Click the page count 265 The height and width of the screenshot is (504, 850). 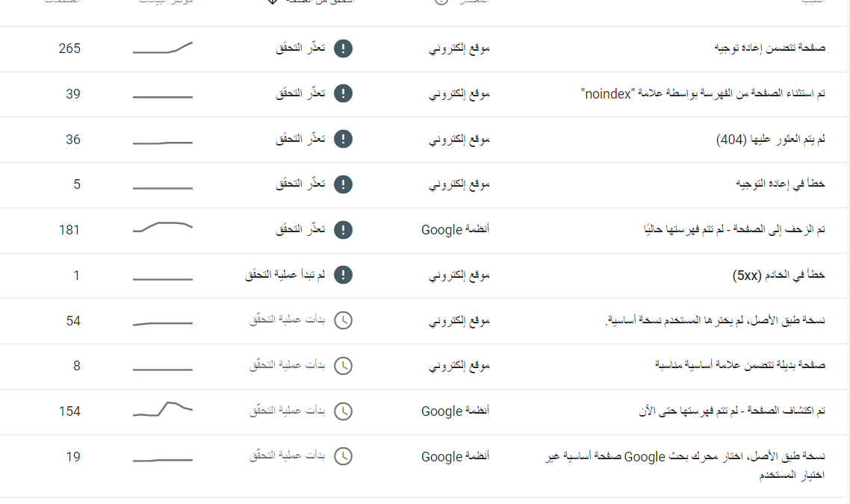[69, 49]
